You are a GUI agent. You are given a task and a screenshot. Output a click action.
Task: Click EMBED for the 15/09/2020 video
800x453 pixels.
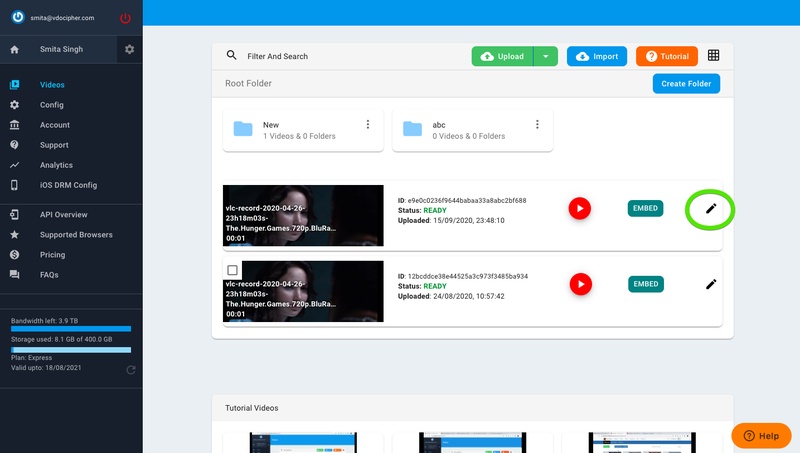click(645, 208)
